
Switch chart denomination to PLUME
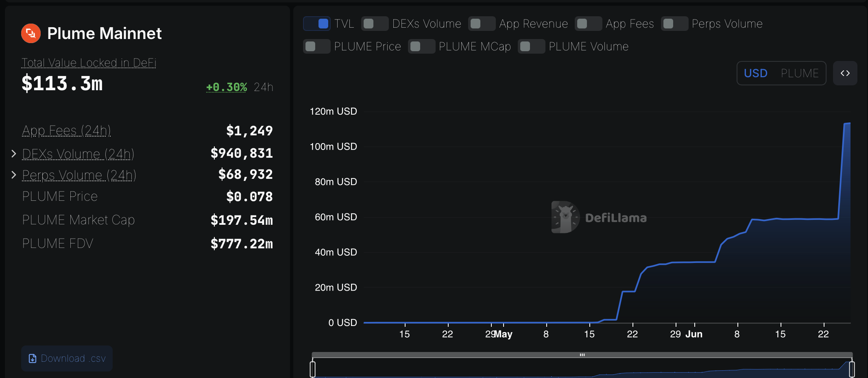click(800, 73)
